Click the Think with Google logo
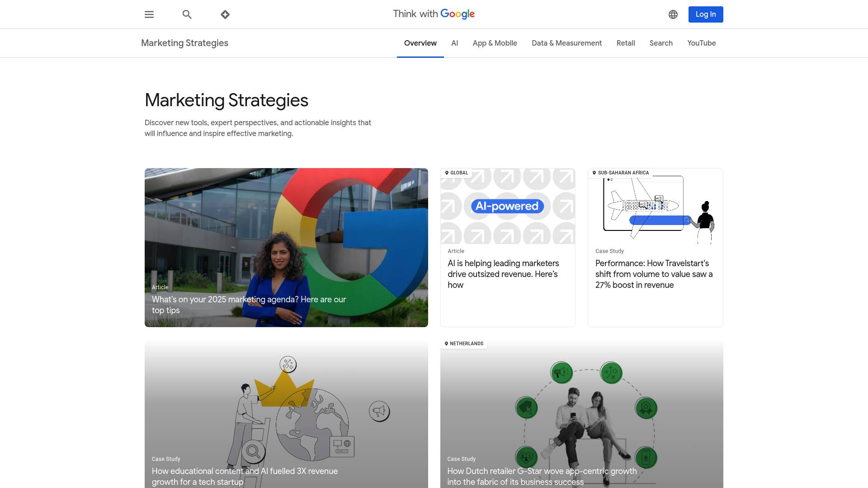Image resolution: width=868 pixels, height=488 pixels. (434, 14)
